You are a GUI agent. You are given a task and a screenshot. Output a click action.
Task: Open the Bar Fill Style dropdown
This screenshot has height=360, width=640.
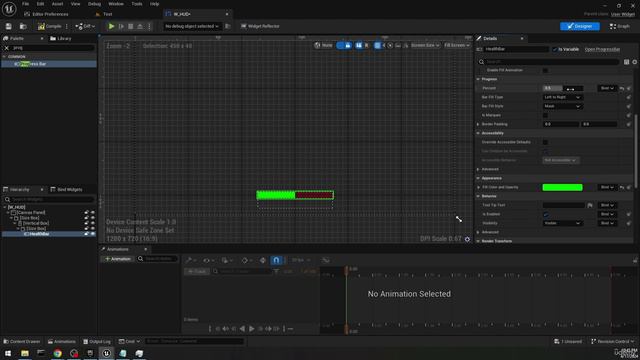(x=562, y=106)
